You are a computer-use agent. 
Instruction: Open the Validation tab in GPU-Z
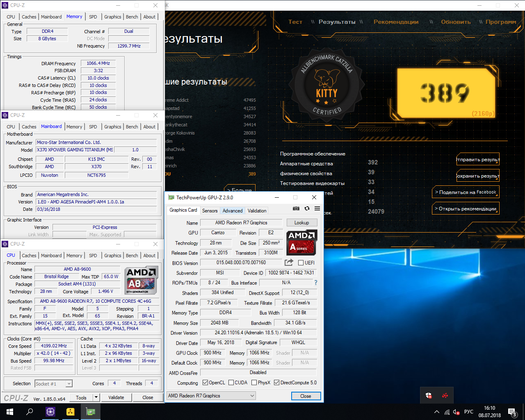coord(257,210)
